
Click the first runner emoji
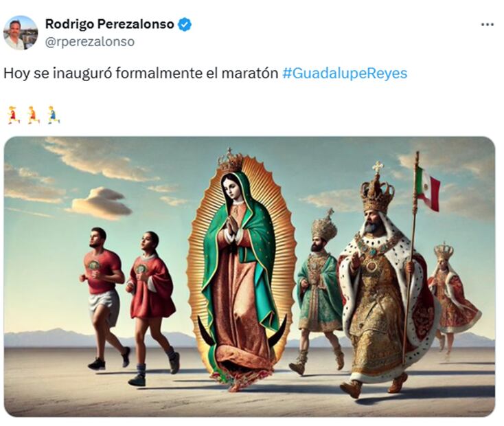tap(14, 115)
